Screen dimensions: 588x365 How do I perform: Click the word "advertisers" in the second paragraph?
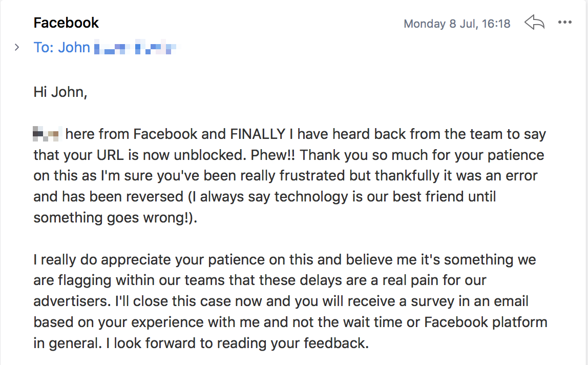pos(72,301)
